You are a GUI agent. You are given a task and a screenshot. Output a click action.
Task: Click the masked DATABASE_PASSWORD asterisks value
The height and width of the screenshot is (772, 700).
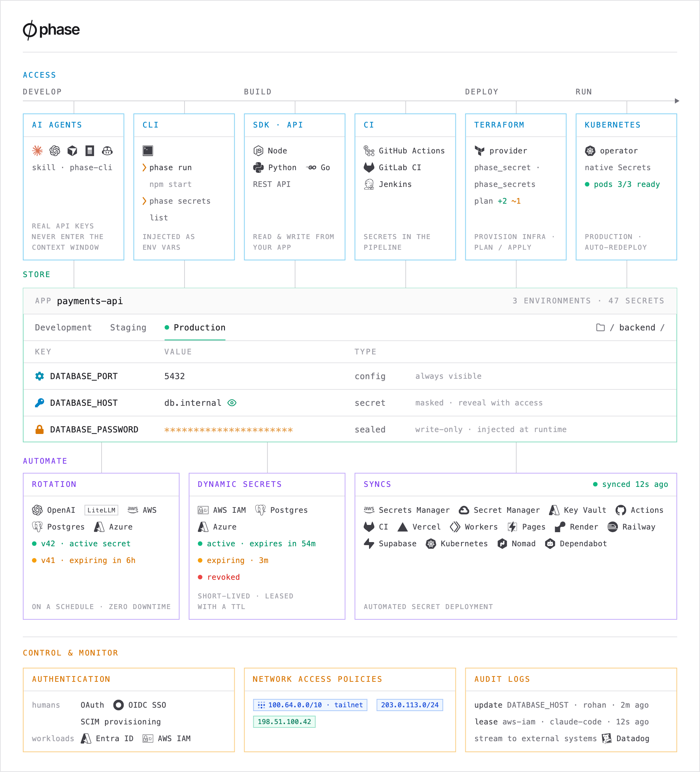[229, 430]
